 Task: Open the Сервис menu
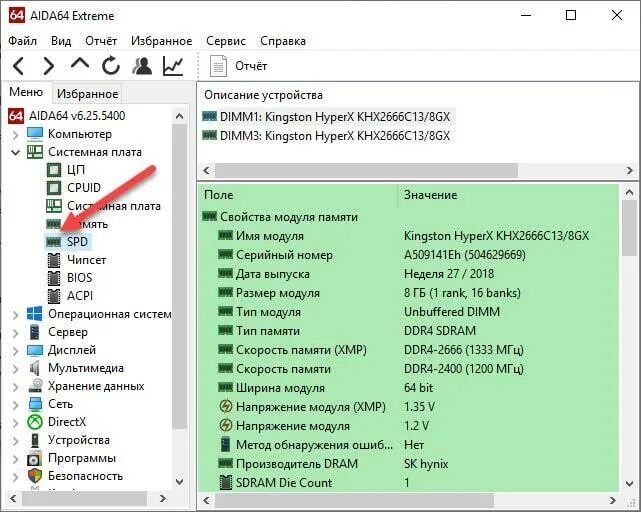pos(226,41)
